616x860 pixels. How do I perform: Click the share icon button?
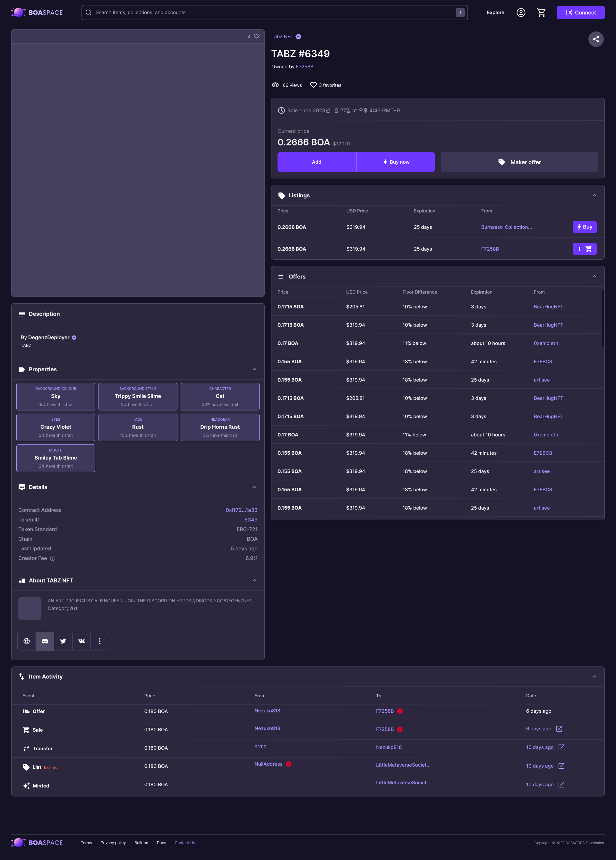coord(595,39)
